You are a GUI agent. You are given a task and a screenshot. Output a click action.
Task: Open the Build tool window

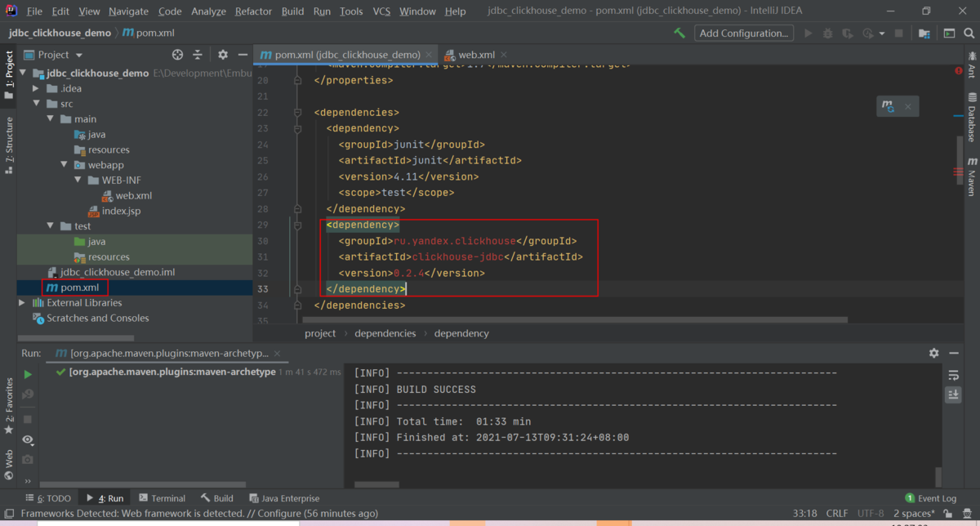click(216, 498)
